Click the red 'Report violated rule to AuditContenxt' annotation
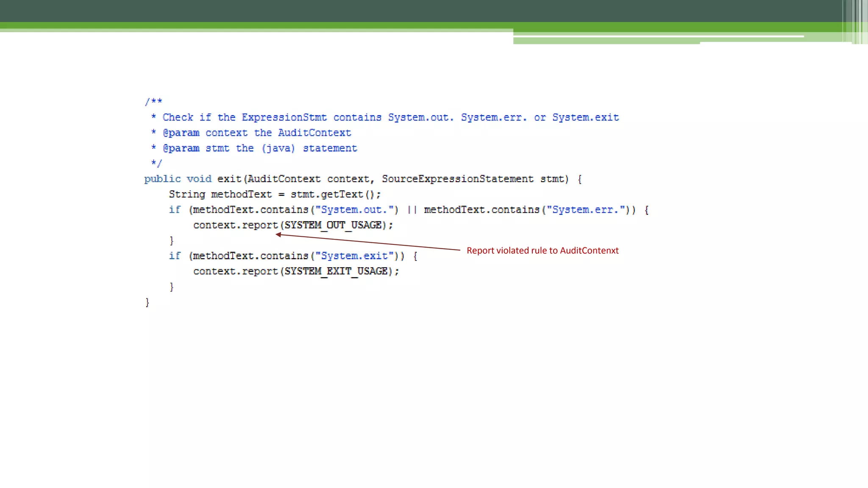Screen dimensions: 868x488 [542, 250]
